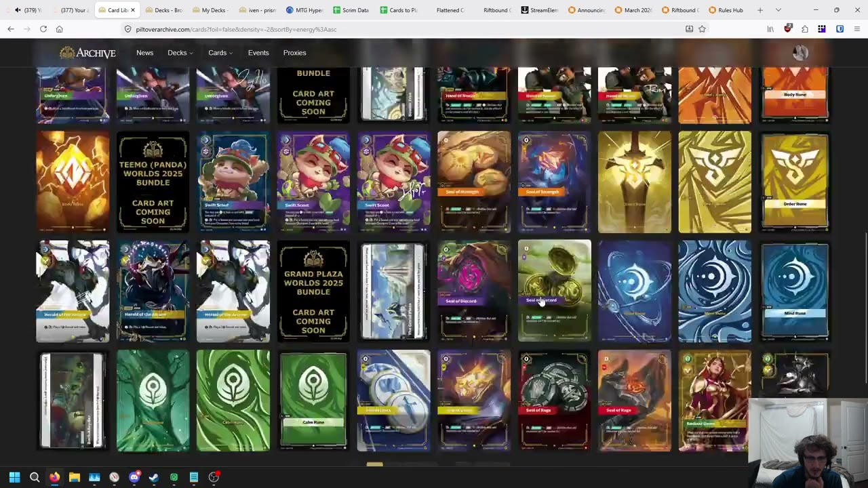The image size is (868, 488).
Task: Toggle reader view icon in address bar
Action: coord(689,29)
